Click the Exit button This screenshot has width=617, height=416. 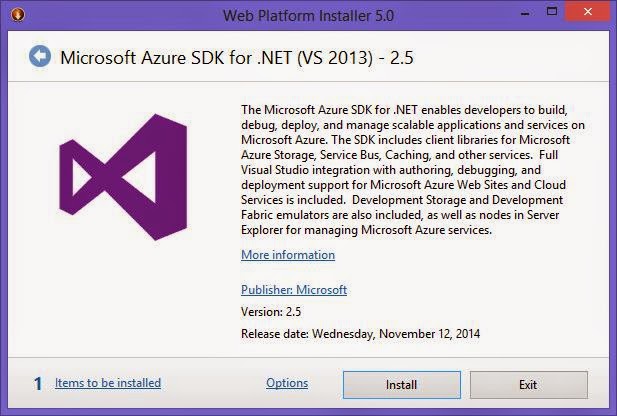pyautogui.click(x=528, y=385)
